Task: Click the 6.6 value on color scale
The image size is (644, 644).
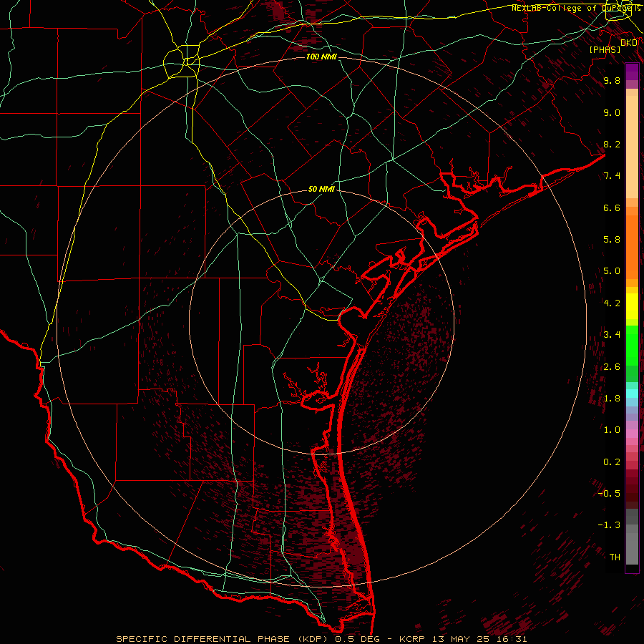Action: pyautogui.click(x=612, y=208)
